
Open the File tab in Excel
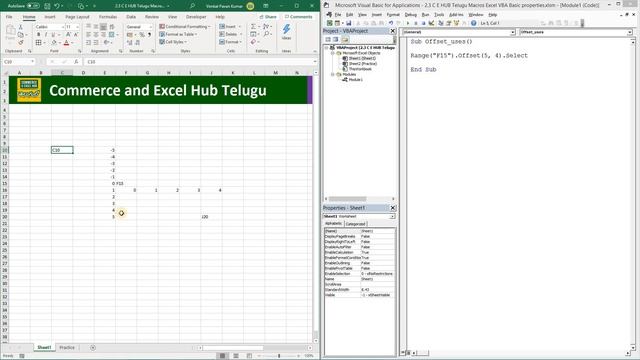click(x=9, y=17)
